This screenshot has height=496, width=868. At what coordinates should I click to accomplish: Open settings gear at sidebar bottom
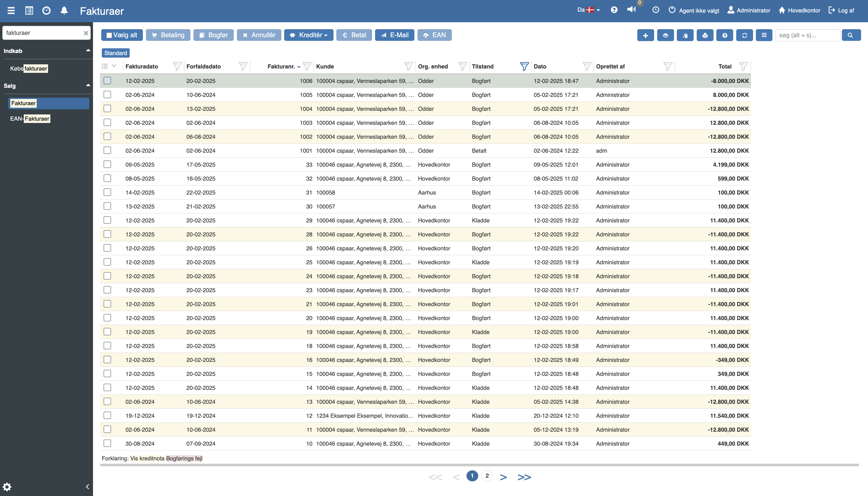coord(7,486)
